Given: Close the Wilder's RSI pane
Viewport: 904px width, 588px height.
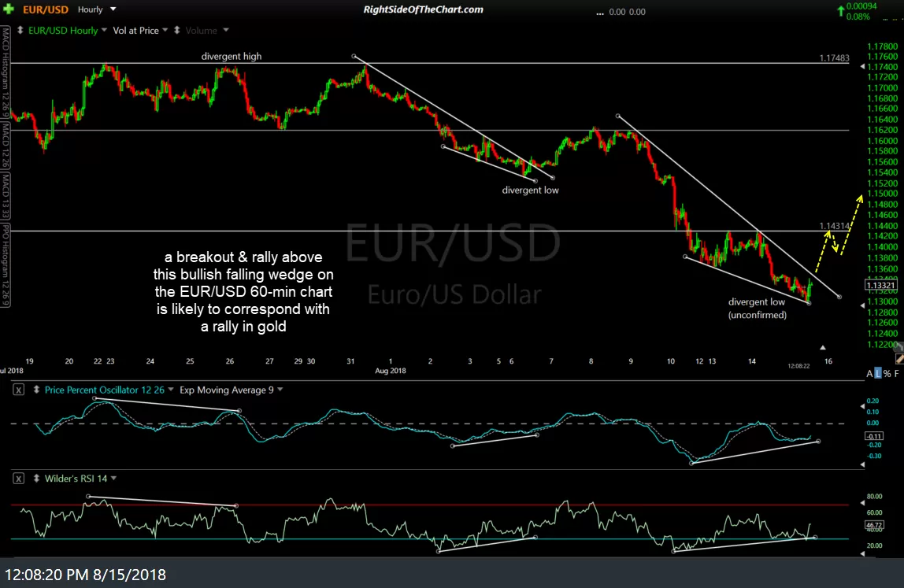Looking at the screenshot, I should pyautogui.click(x=18, y=479).
